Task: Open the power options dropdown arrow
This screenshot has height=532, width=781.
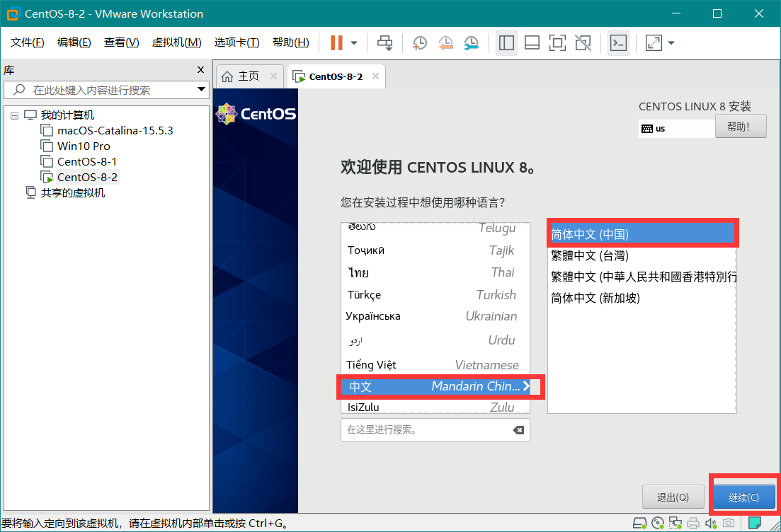Action: pyautogui.click(x=354, y=43)
